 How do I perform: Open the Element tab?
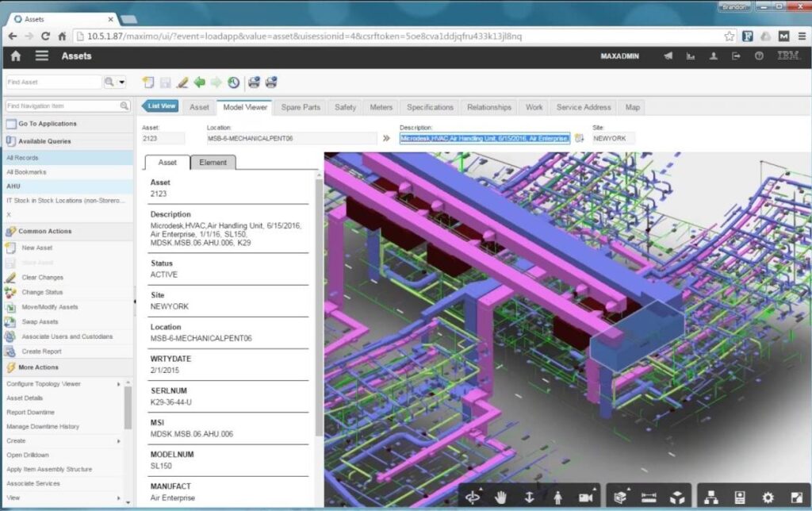pyautogui.click(x=213, y=162)
